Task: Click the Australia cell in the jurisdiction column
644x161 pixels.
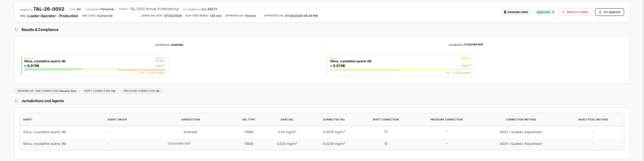Action: (190, 132)
